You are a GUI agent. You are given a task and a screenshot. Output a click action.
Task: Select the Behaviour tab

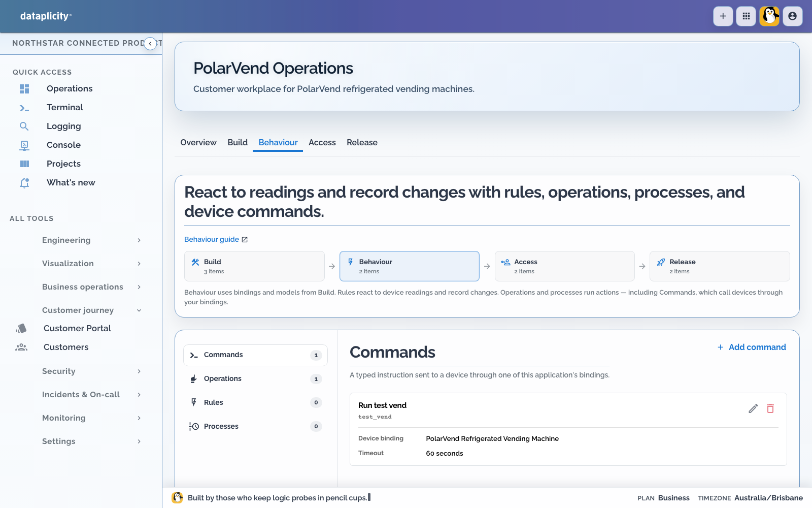pos(278,143)
